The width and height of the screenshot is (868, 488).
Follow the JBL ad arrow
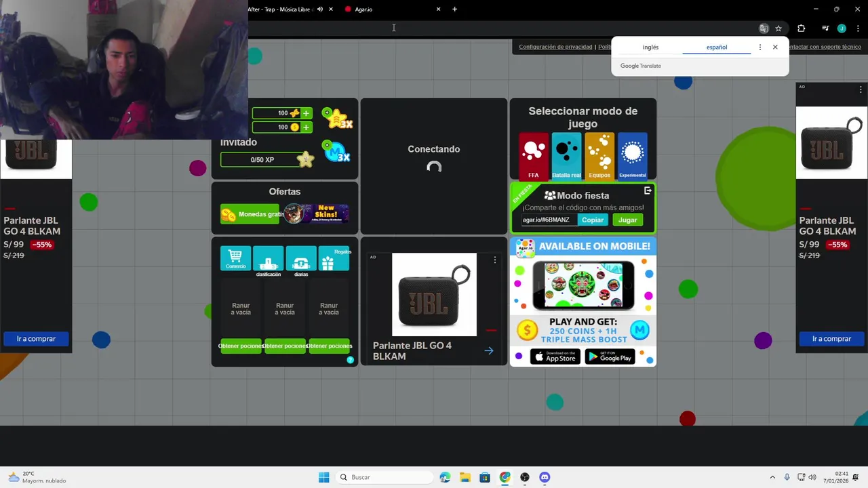[x=489, y=350]
